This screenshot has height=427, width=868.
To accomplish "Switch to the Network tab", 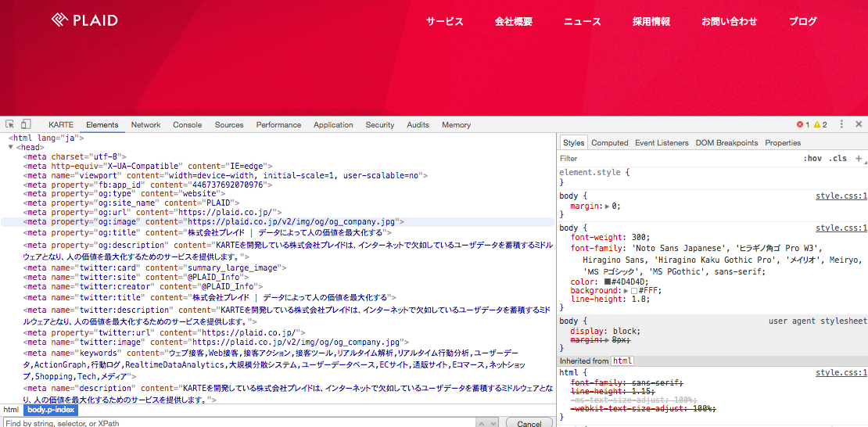I will click(145, 125).
